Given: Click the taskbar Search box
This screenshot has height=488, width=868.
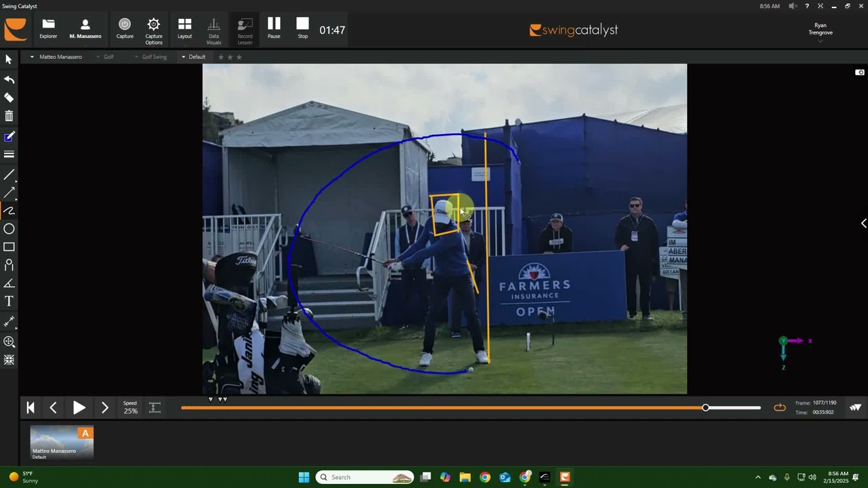Looking at the screenshot, I should pos(366,477).
